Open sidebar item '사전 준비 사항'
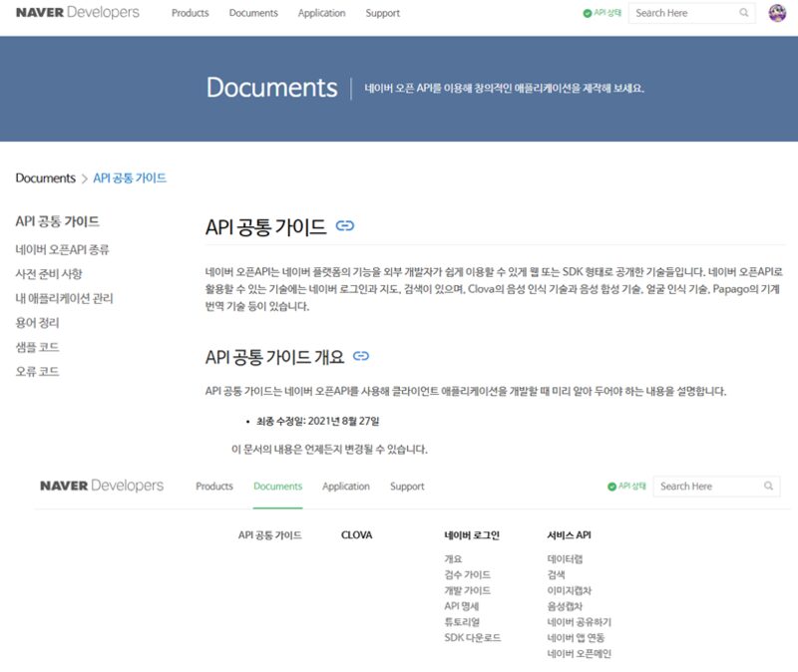Image resolution: width=798 pixels, height=672 pixels. pyautogui.click(x=49, y=274)
